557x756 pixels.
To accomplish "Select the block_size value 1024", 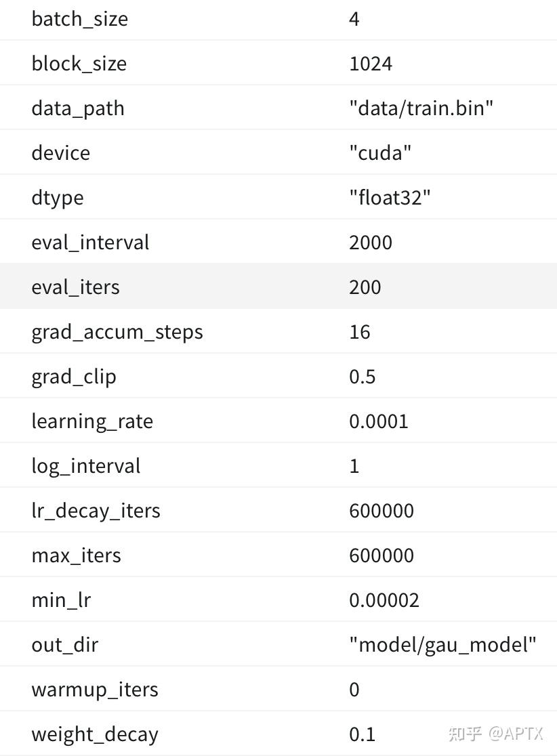I will [371, 64].
